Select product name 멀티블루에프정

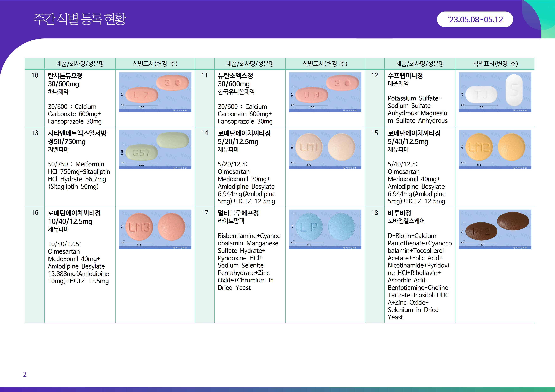238,213
